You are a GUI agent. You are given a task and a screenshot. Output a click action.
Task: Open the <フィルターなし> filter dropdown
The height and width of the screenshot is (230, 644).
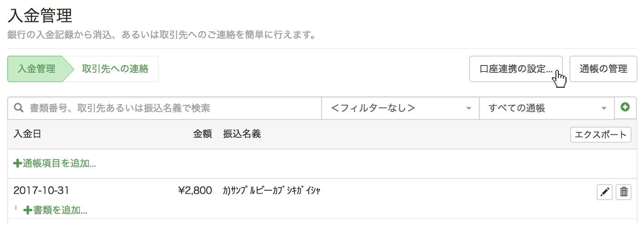400,108
